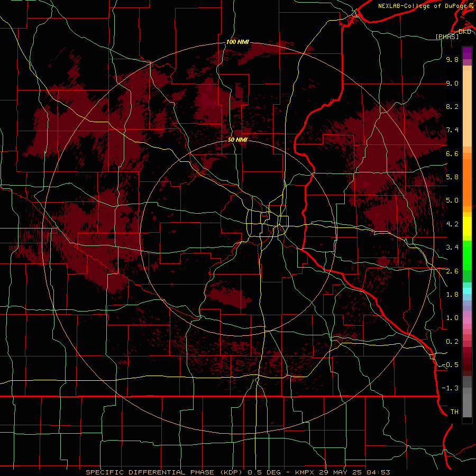Click the 0.2 value on the color scale
Image resolution: width=476 pixels, height=476 pixels.
[x=452, y=342]
